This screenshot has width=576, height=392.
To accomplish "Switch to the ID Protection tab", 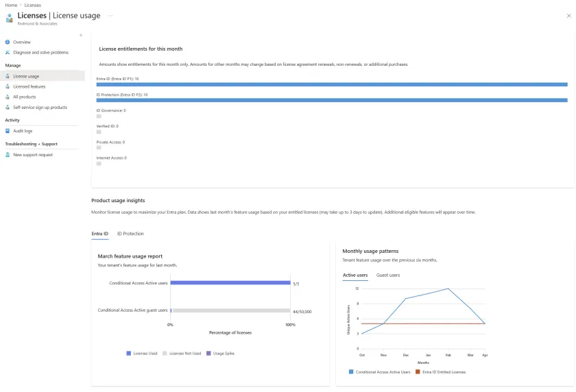I will (130, 234).
